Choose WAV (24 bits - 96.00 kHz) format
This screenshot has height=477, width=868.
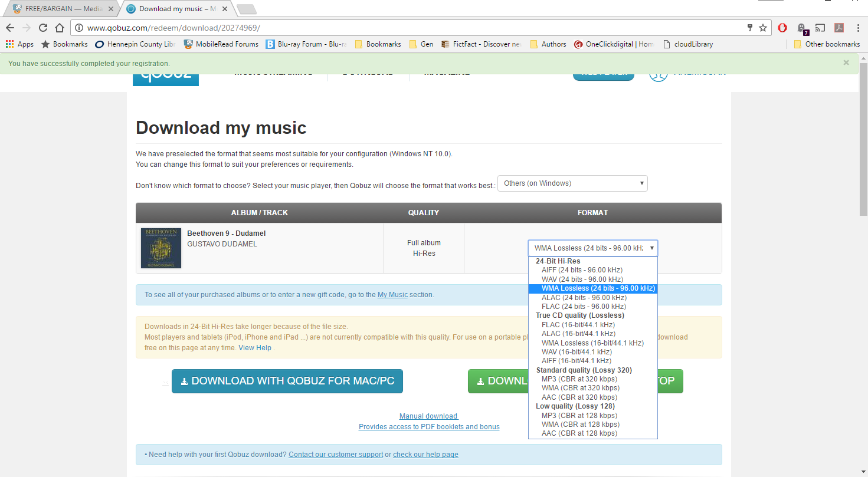coord(592,279)
